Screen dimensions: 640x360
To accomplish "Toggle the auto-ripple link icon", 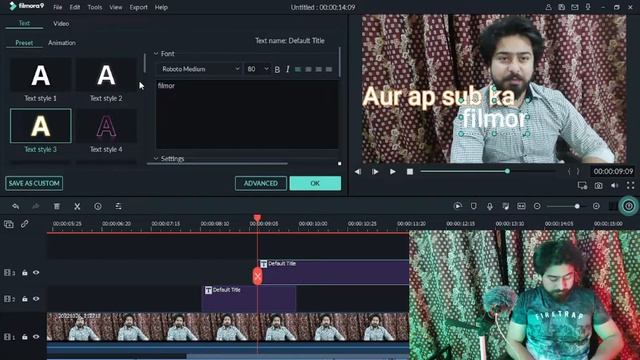I will 24,224.
